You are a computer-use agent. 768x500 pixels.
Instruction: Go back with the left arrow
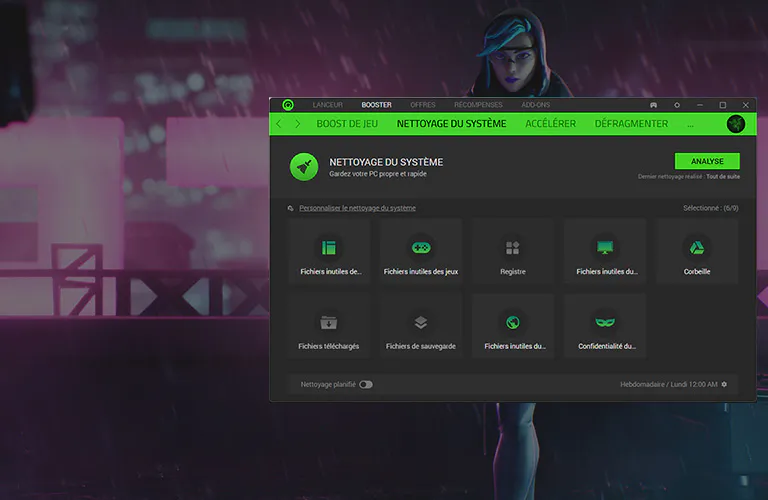[279, 124]
